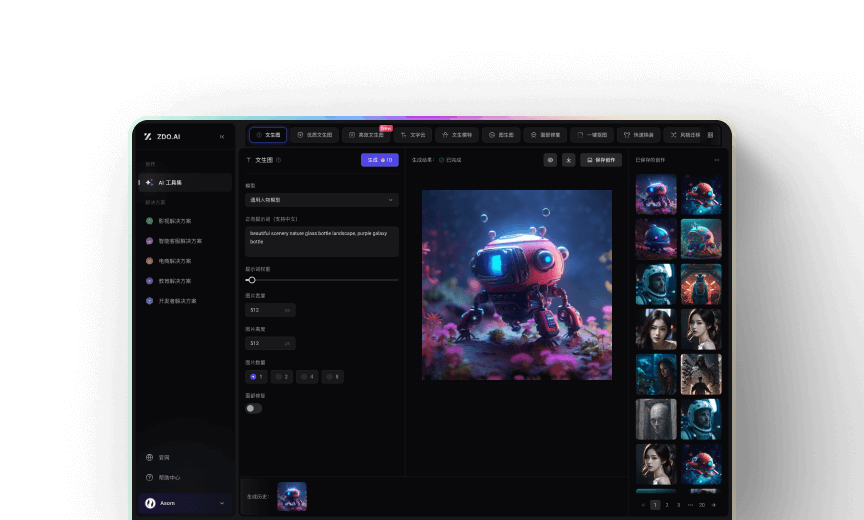Click the 保存创作 save button
This screenshot has height=520, width=864.
click(x=602, y=160)
